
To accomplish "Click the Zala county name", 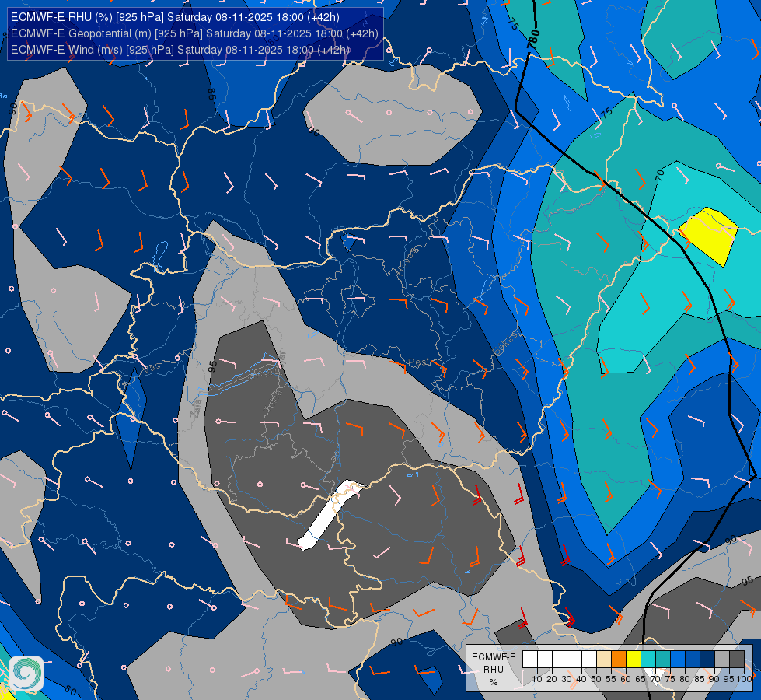I will pyautogui.click(x=196, y=408).
